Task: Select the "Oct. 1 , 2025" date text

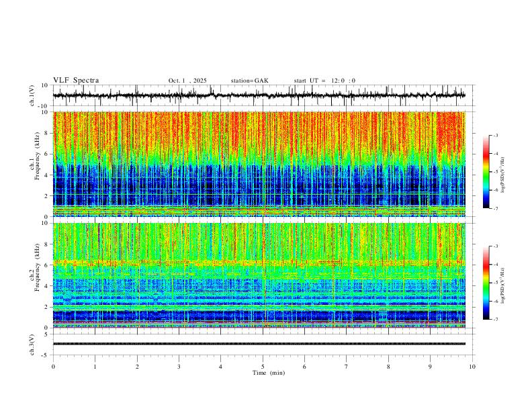Action: 187,81
